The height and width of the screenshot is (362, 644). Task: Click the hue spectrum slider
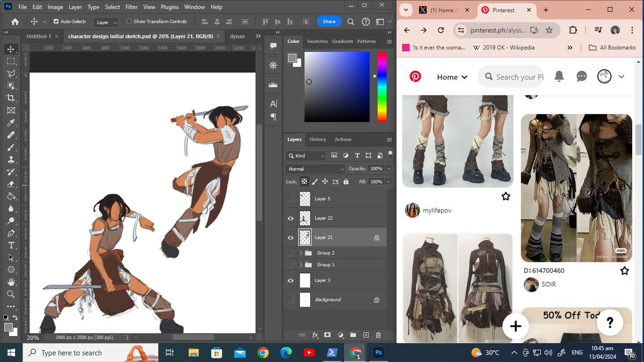[382, 86]
